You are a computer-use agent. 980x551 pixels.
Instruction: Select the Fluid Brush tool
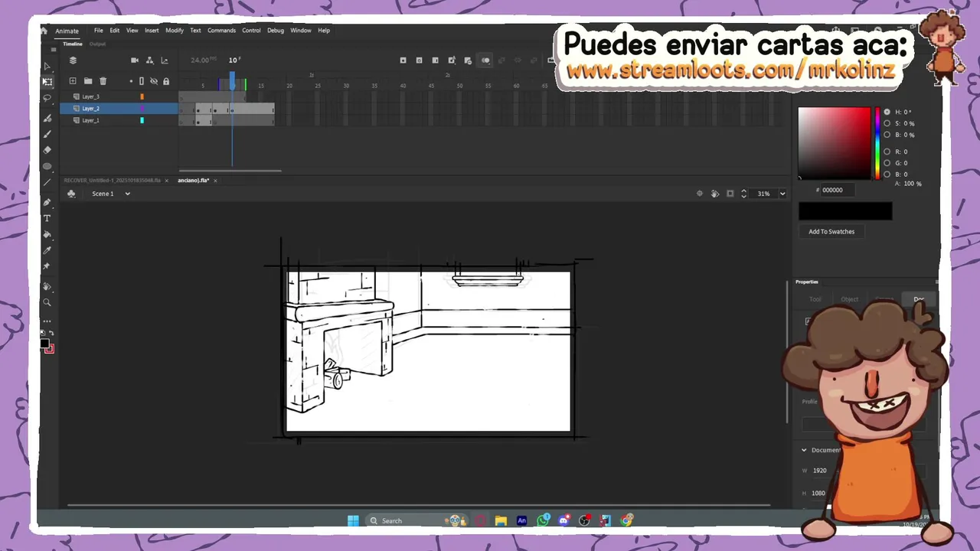tap(47, 118)
